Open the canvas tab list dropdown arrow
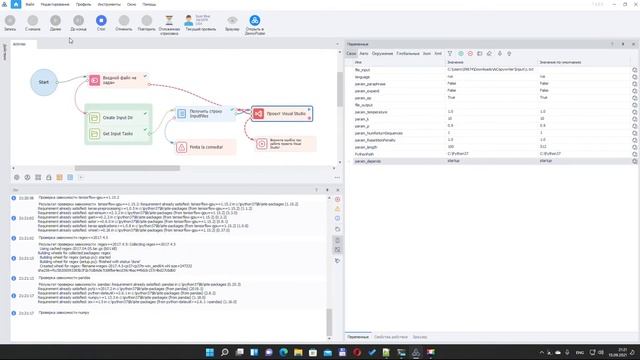 pos(337,44)
